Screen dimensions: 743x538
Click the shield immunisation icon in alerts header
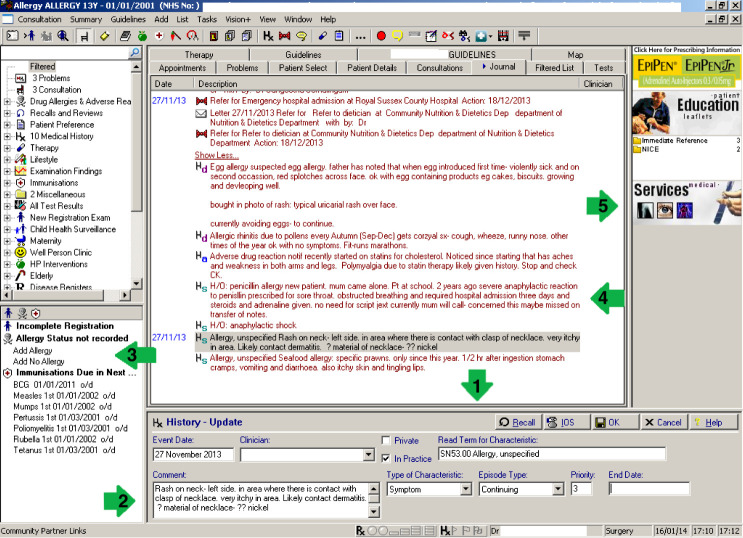(x=36, y=313)
